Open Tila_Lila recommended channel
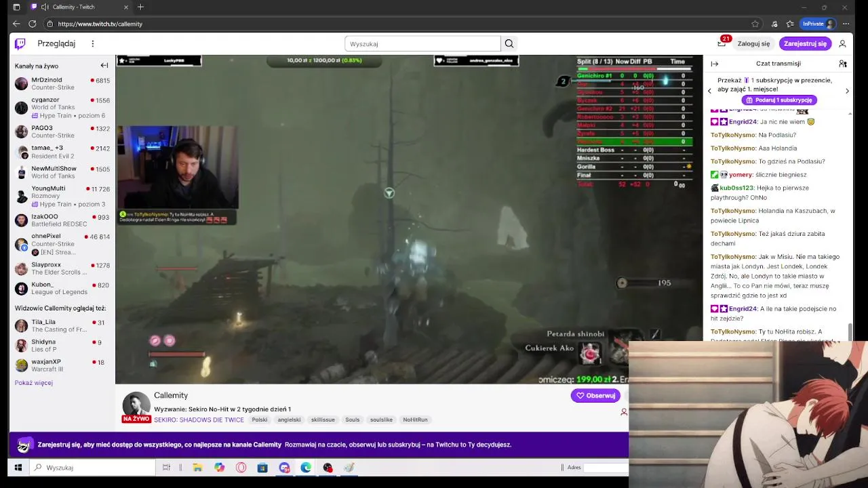This screenshot has height=488, width=868. 62,326
